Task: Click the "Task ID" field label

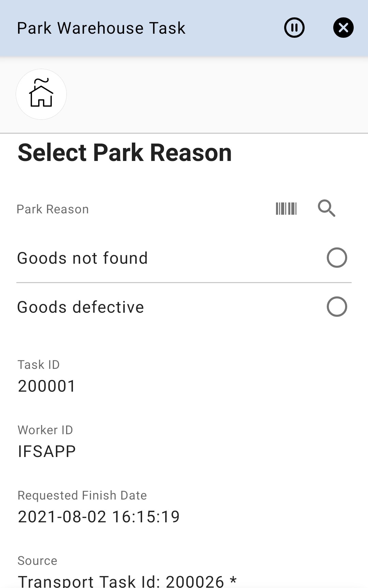Action: (39, 365)
